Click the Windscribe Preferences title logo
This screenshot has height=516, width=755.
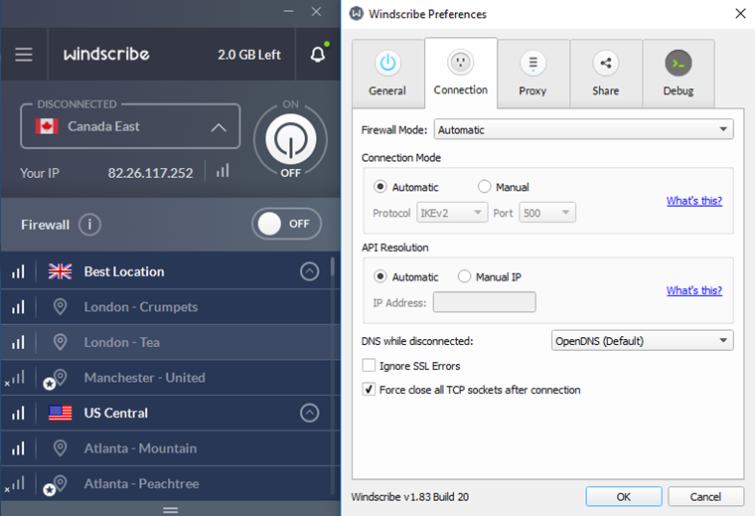pyautogui.click(x=356, y=13)
